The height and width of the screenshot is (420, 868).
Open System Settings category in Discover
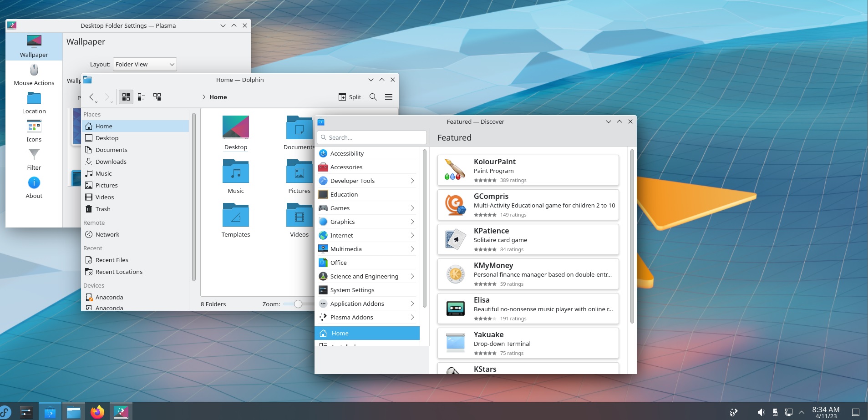click(x=367, y=290)
